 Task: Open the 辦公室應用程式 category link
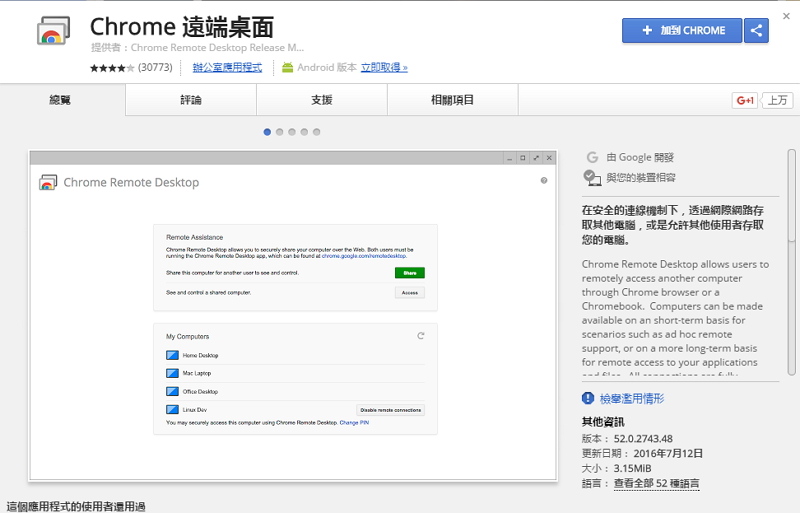coord(227,68)
